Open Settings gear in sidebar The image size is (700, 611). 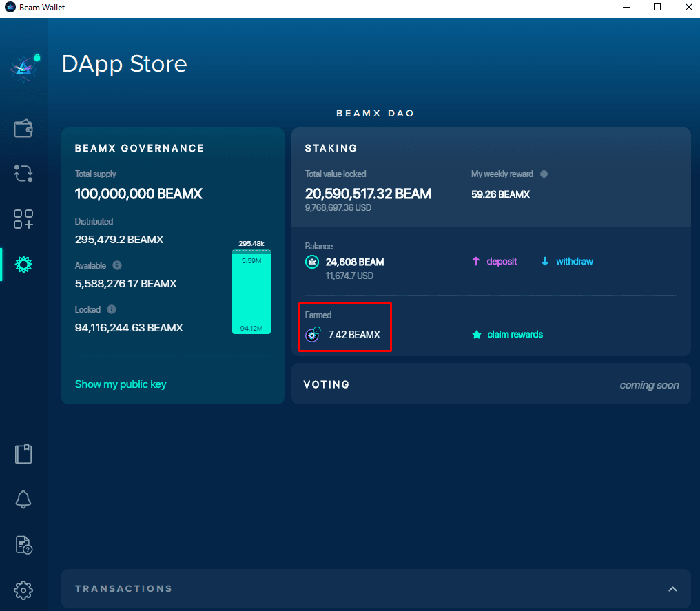(23, 590)
